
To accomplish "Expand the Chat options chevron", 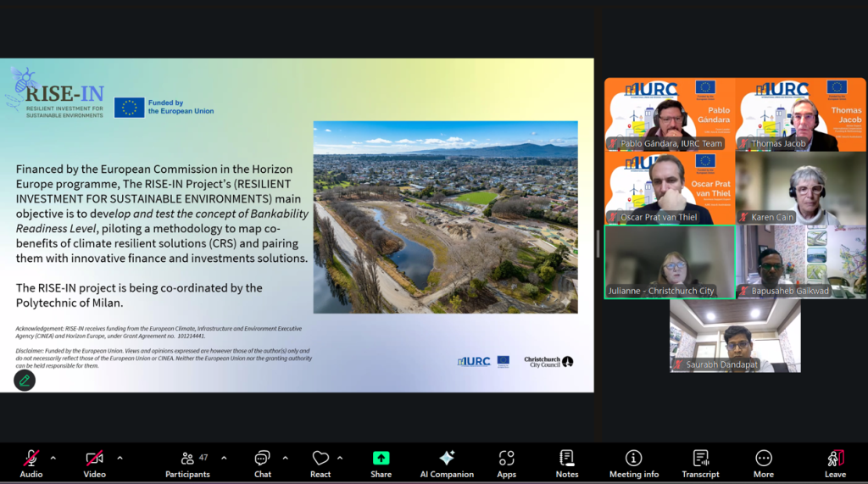I will [285, 459].
